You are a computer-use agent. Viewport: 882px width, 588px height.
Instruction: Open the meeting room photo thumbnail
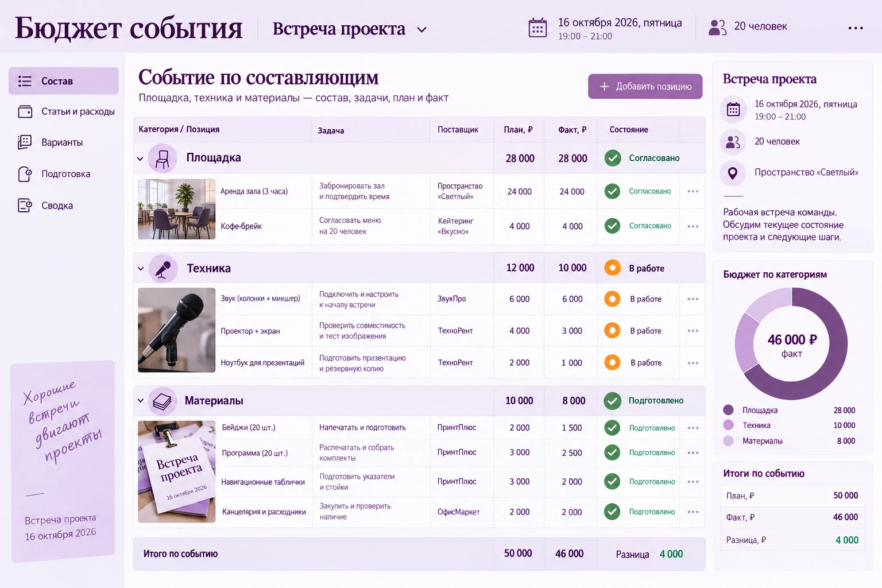point(177,209)
